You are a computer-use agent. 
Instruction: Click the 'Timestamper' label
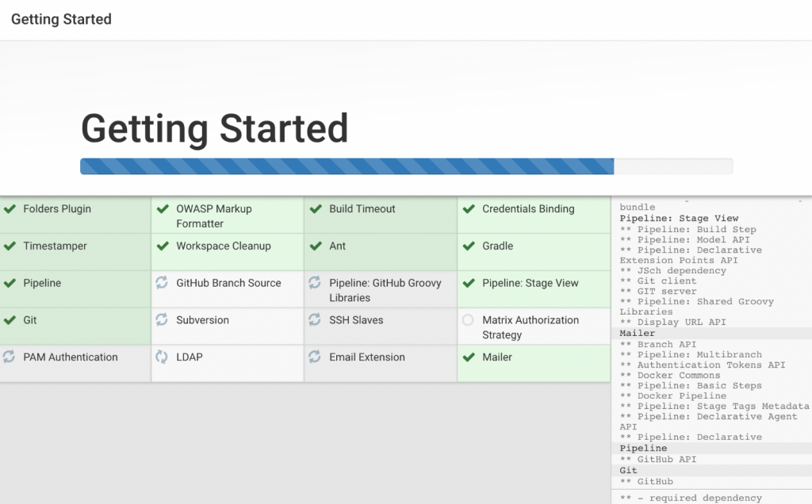(x=55, y=246)
